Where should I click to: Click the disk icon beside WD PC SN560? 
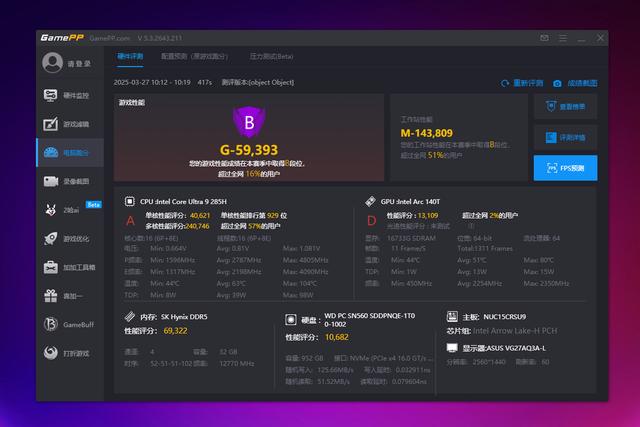[291, 320]
